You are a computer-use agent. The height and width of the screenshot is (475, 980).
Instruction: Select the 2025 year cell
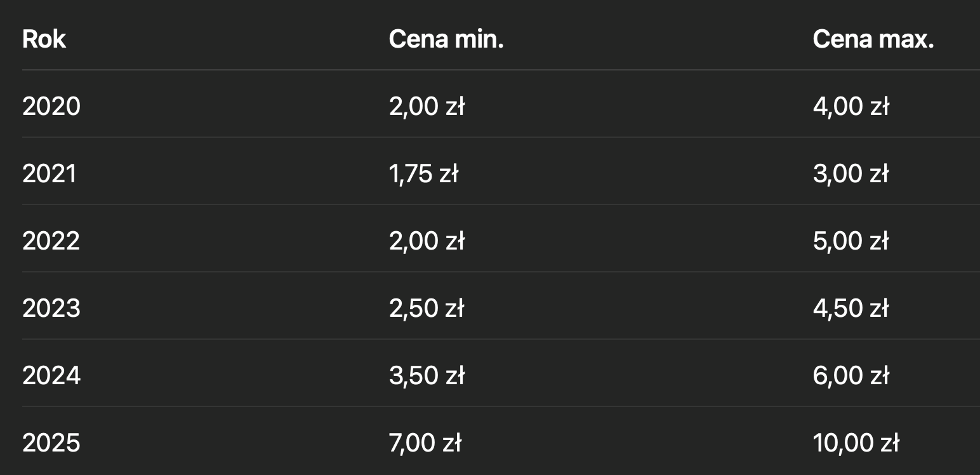coord(51,443)
